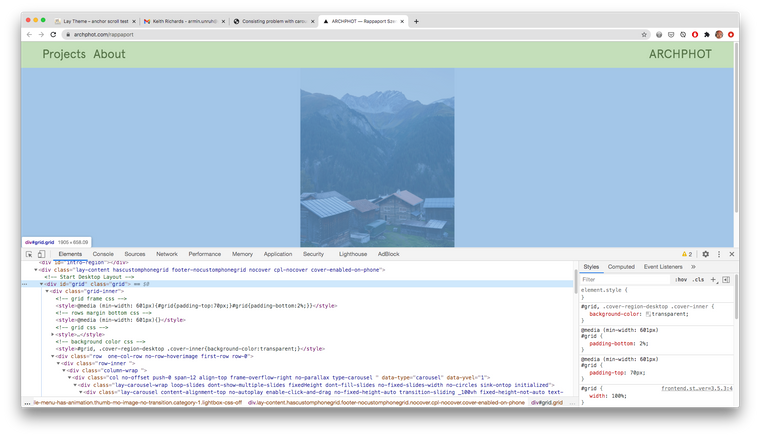Collapse the grid-inner div node
760x437 pixels.
tap(47, 291)
